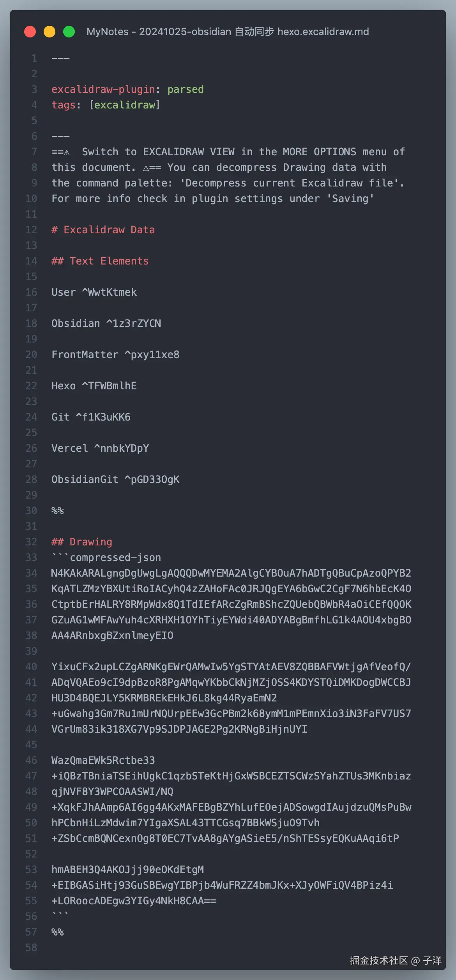Screen dimensions: 456x980
Task: Click the '## Drawing' heading
Action: pos(82,542)
